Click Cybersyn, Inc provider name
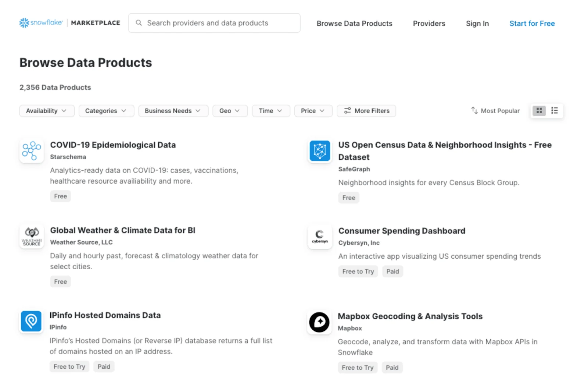Viewport: 588px width, 383px height. click(359, 242)
